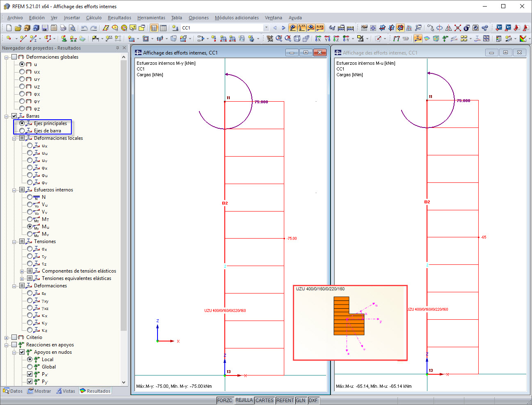The image size is (532, 405).
Task: Toggle the FORZC status bar button
Action: coord(225,400)
